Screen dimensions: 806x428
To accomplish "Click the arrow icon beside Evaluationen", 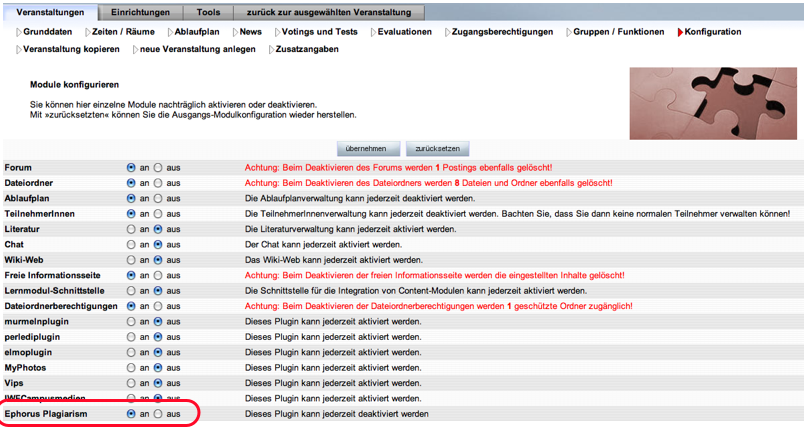I will [x=374, y=32].
